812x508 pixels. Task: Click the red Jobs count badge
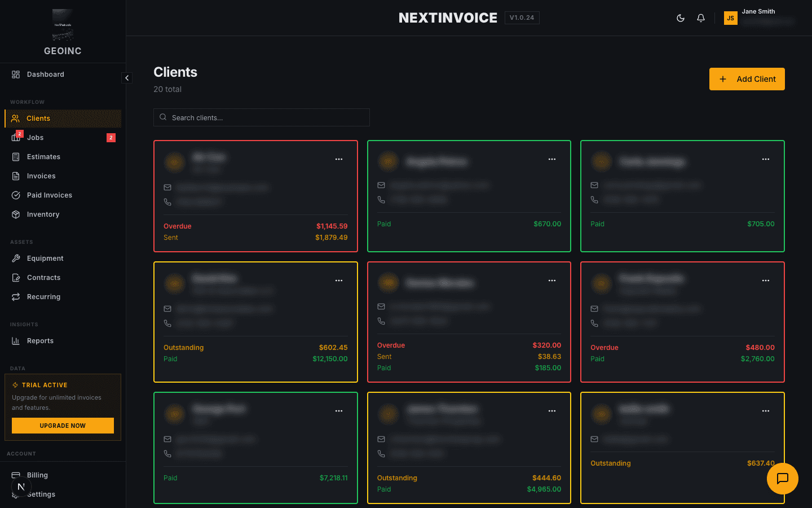click(x=111, y=138)
